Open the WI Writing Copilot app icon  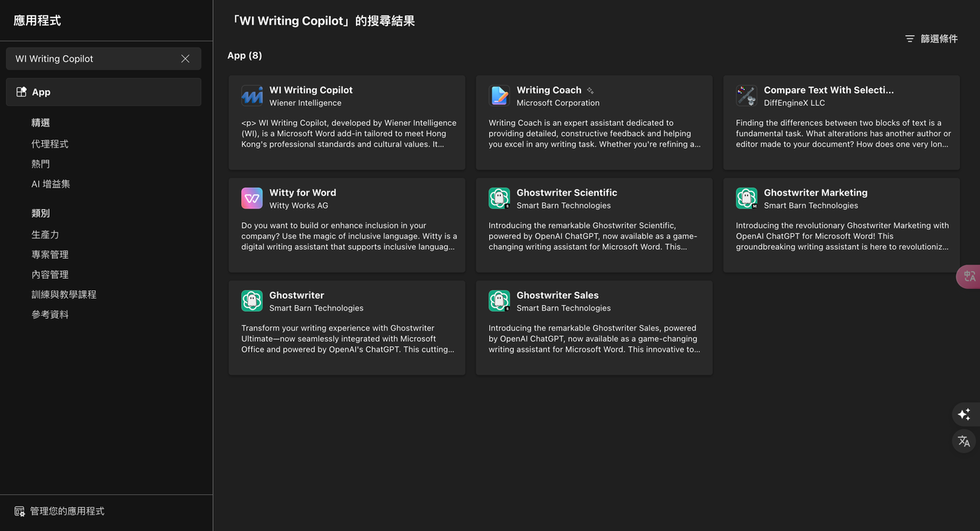click(252, 96)
